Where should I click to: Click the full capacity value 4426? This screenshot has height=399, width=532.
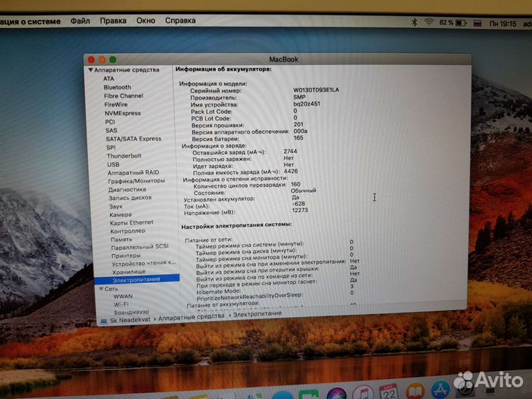coord(291,171)
